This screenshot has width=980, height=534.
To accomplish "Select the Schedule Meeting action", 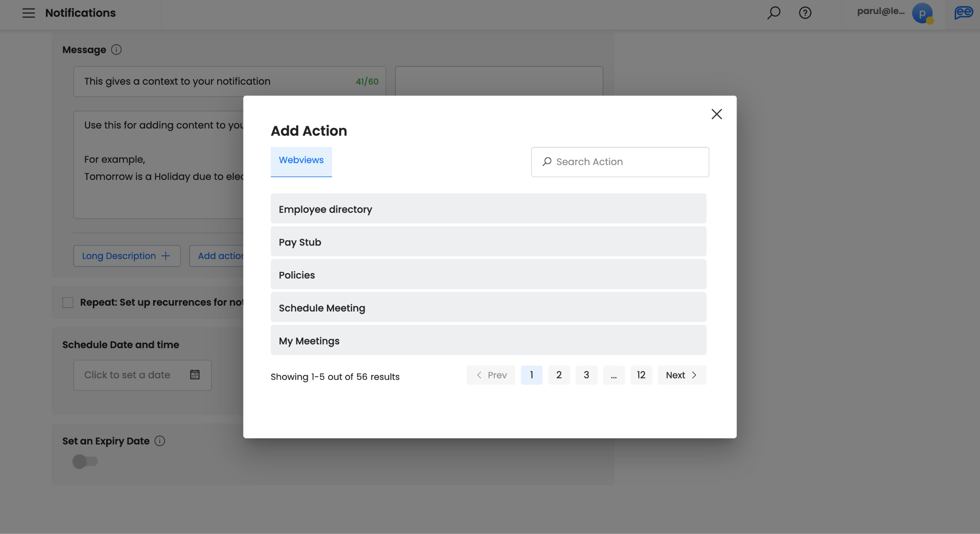I will pyautogui.click(x=488, y=308).
